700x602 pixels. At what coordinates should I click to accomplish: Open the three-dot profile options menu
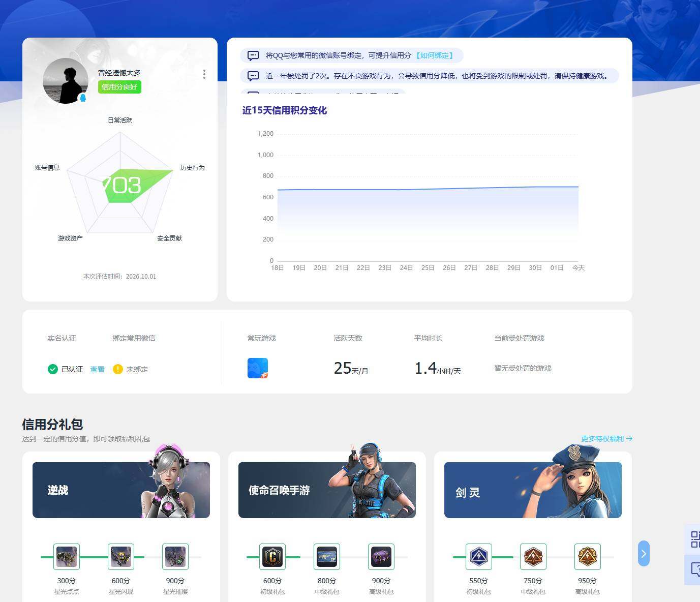pos(204,74)
